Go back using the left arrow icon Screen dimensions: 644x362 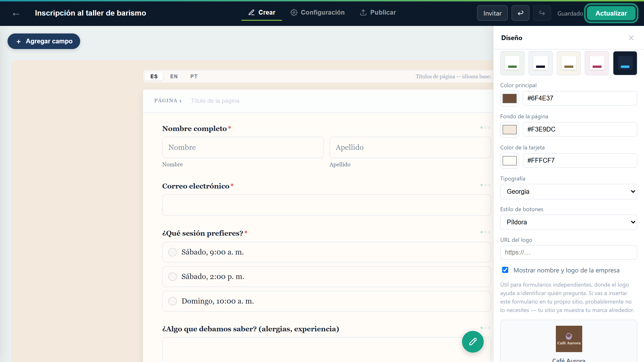click(x=16, y=14)
